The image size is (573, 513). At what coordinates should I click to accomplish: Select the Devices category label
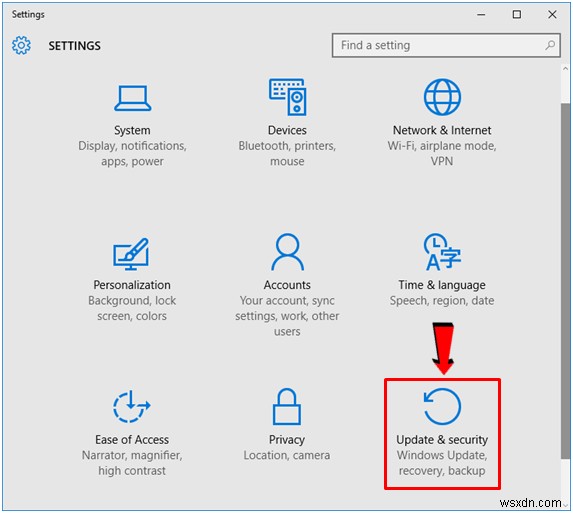click(287, 130)
